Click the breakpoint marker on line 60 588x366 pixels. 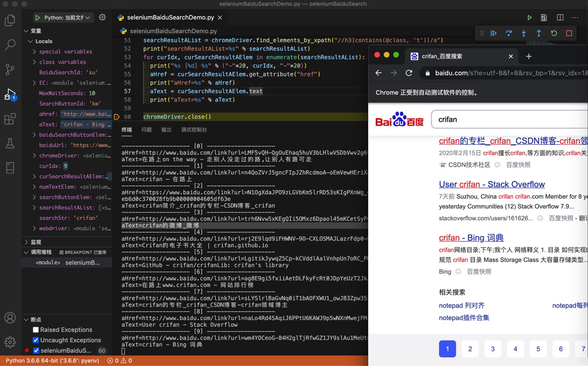117,117
